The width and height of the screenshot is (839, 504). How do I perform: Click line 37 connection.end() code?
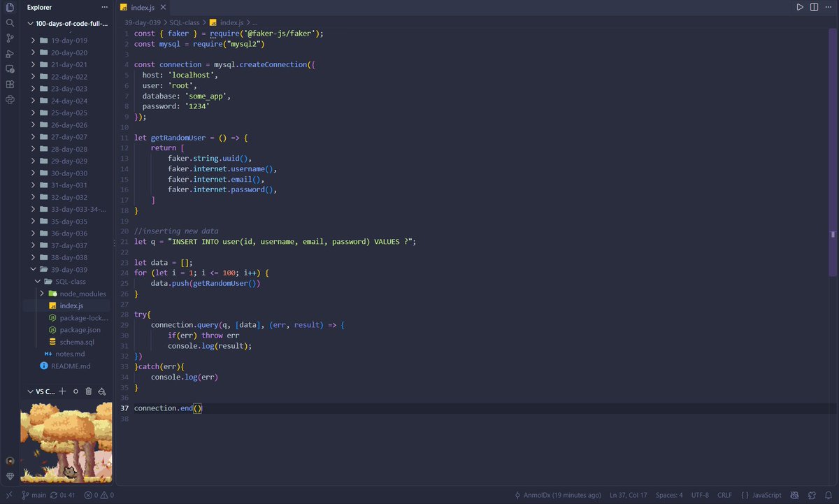[168, 408]
